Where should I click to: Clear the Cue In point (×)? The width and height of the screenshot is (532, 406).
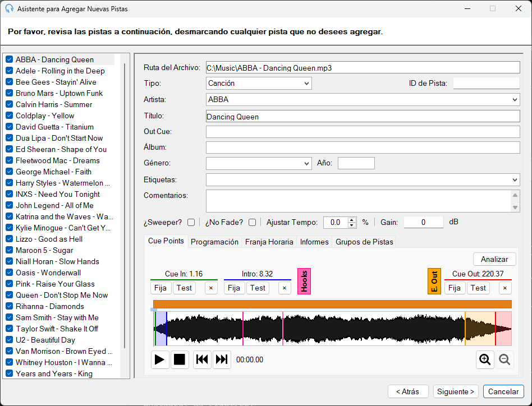click(x=211, y=288)
